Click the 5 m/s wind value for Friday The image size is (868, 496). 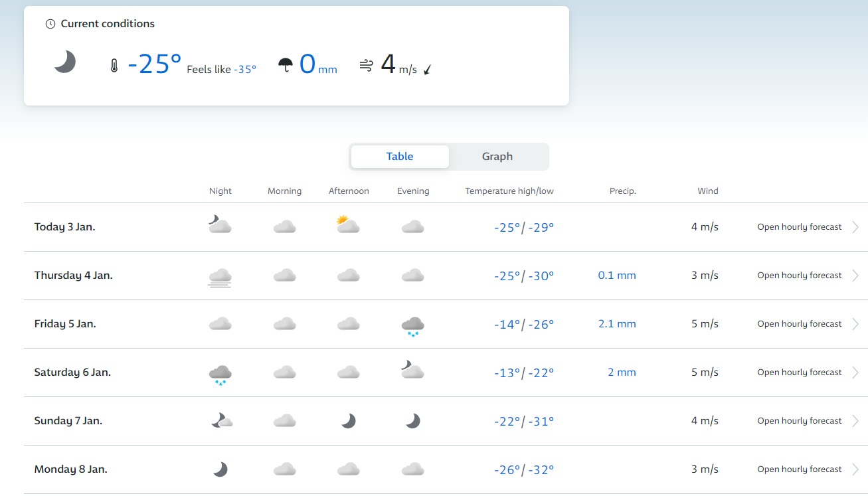[705, 324]
